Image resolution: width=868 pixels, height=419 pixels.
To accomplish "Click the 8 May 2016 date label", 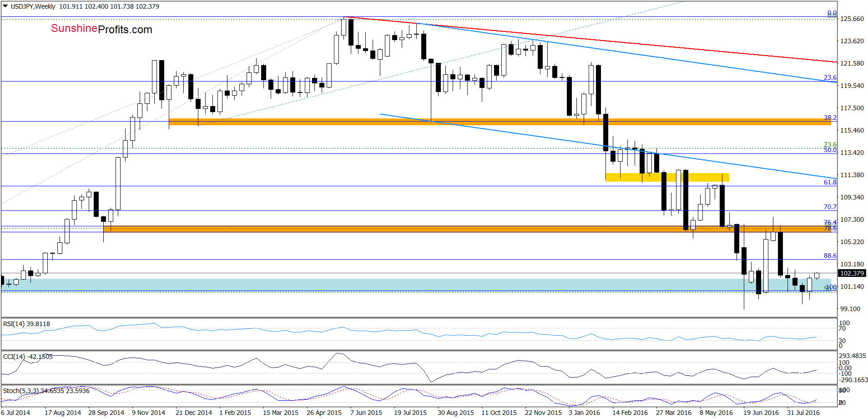I will [x=717, y=413].
